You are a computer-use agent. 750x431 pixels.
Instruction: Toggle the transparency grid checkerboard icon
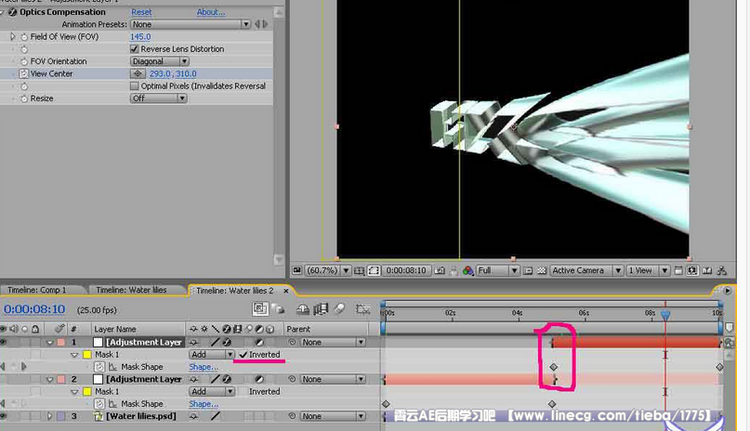(x=541, y=271)
